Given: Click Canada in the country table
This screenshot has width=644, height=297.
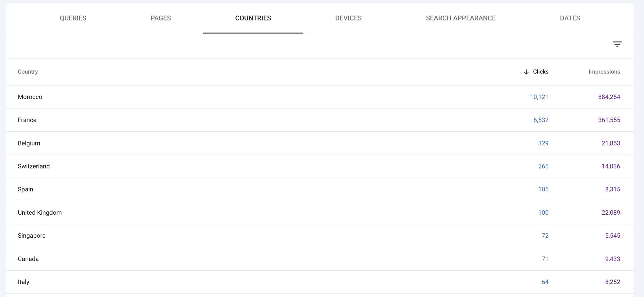Looking at the screenshot, I should (28, 259).
